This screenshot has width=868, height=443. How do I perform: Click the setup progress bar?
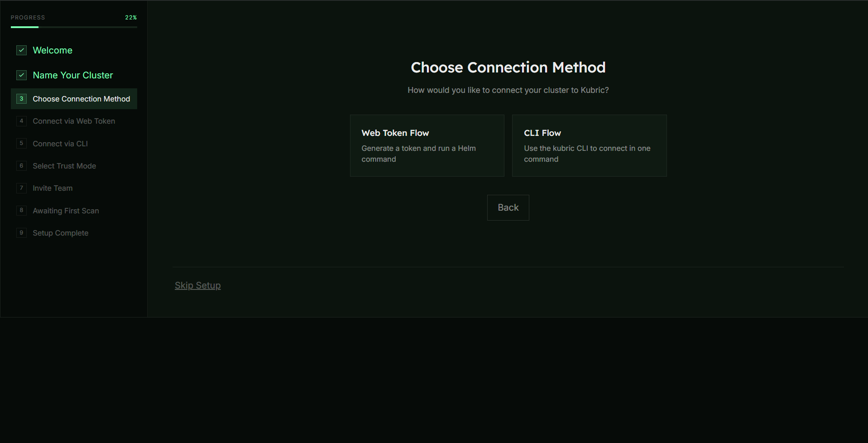pos(74,27)
